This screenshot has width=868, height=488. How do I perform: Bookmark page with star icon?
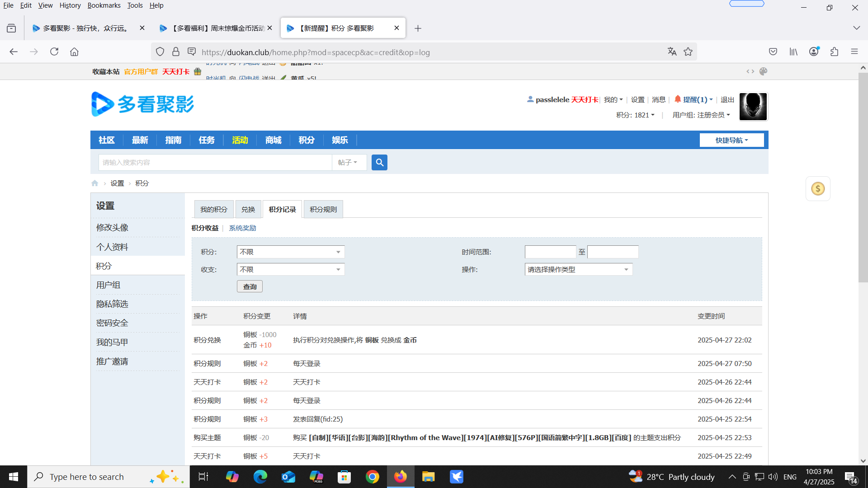click(x=688, y=52)
